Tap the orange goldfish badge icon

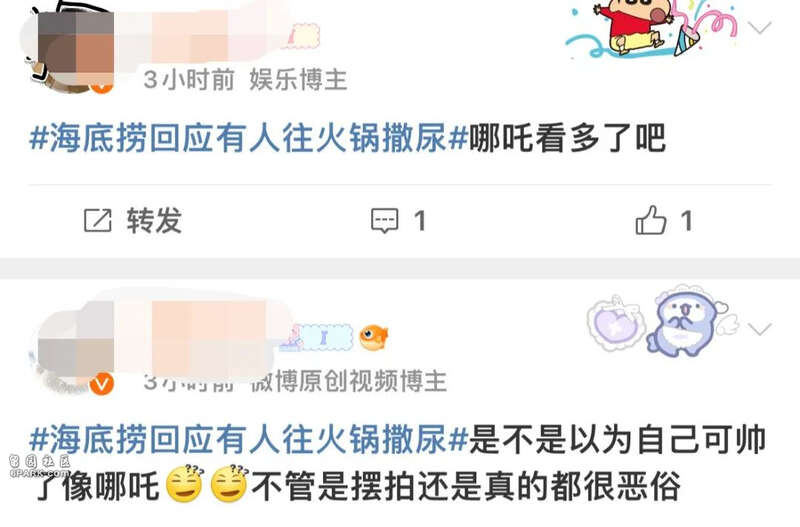tap(373, 337)
